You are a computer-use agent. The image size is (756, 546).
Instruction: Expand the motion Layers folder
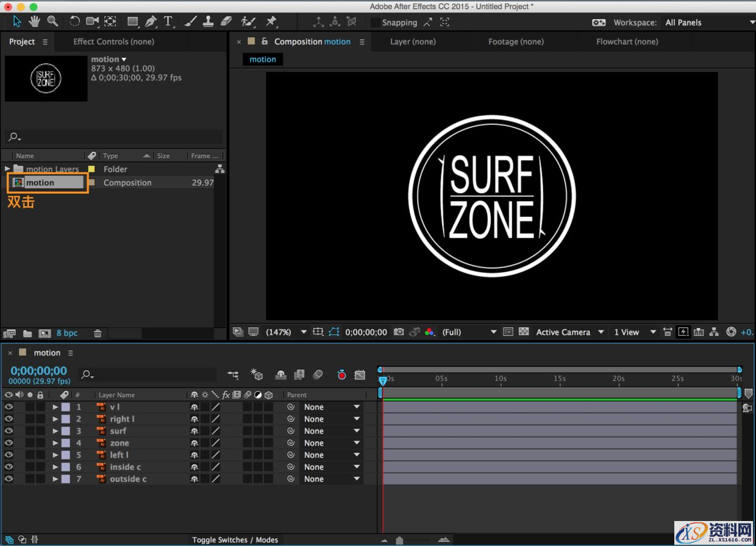point(7,169)
